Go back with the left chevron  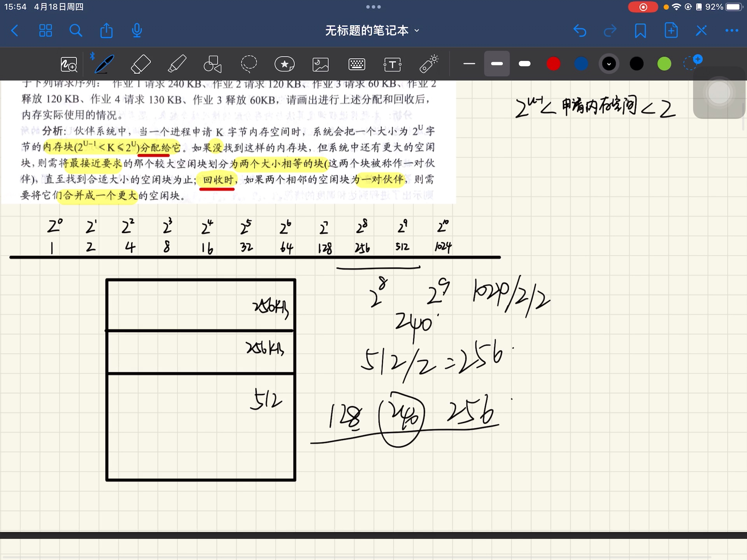(x=15, y=30)
